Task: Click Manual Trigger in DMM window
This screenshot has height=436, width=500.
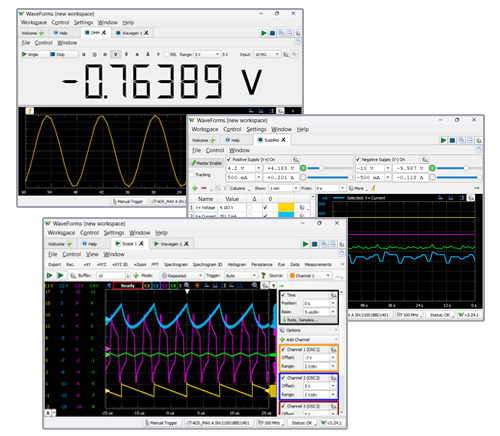Action: click(128, 201)
